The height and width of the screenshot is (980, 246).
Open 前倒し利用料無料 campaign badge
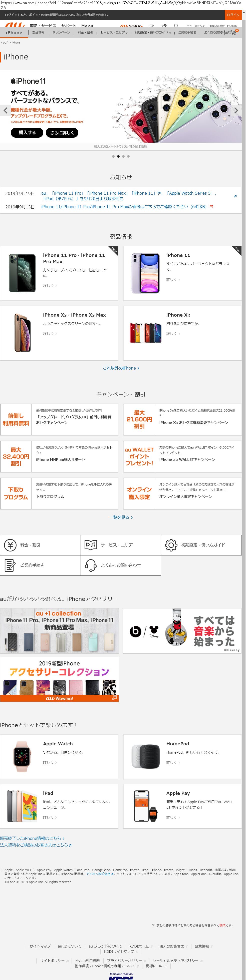pos(16,419)
